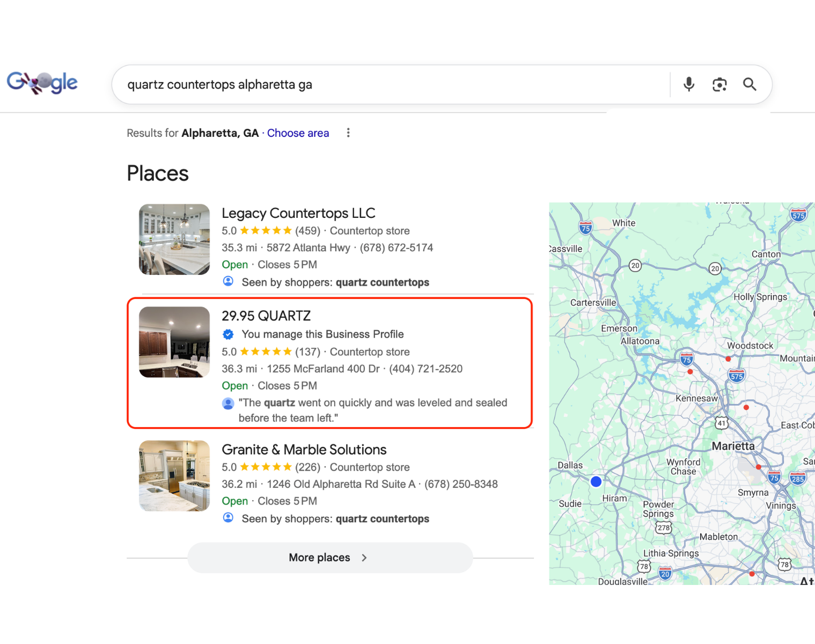Click the magnifying glass search icon

(750, 84)
